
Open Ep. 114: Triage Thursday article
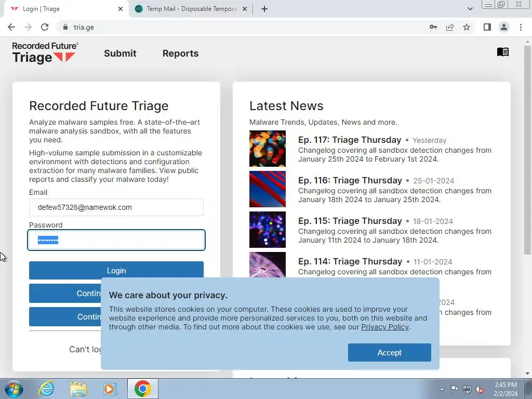point(350,261)
